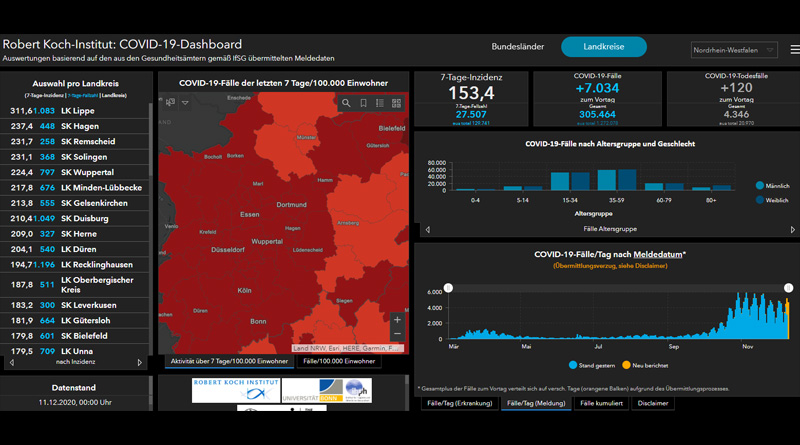Open Fälle/Tag (Meldung) chart tab
This screenshot has height=445, width=800.
(536, 403)
